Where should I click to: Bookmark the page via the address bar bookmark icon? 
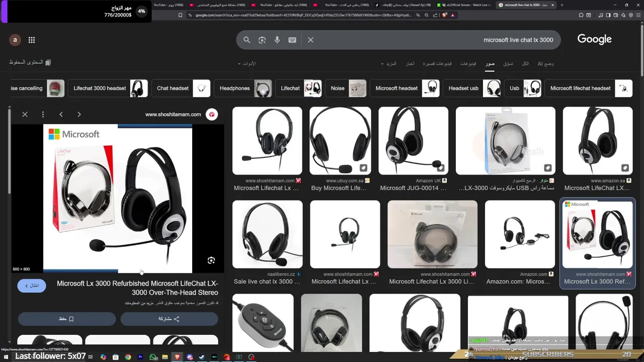(x=180, y=15)
